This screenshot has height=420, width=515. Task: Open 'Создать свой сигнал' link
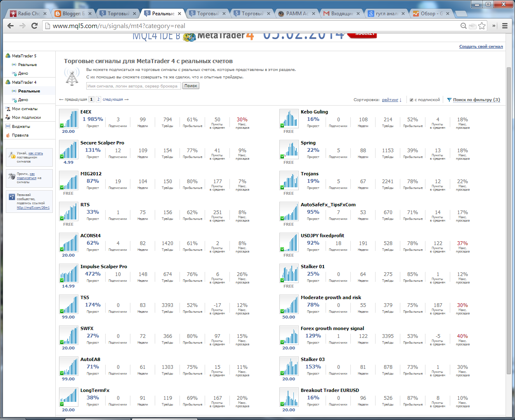click(481, 47)
